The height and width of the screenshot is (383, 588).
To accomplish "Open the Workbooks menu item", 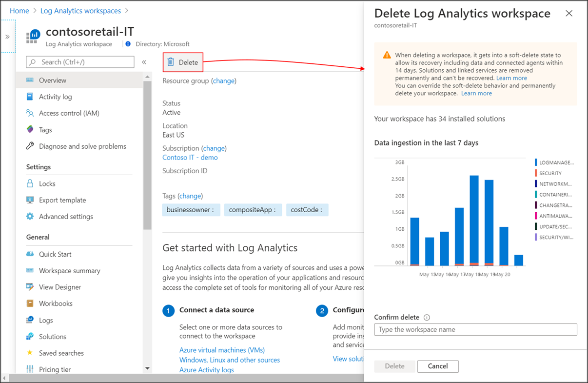I will pyautogui.click(x=56, y=303).
